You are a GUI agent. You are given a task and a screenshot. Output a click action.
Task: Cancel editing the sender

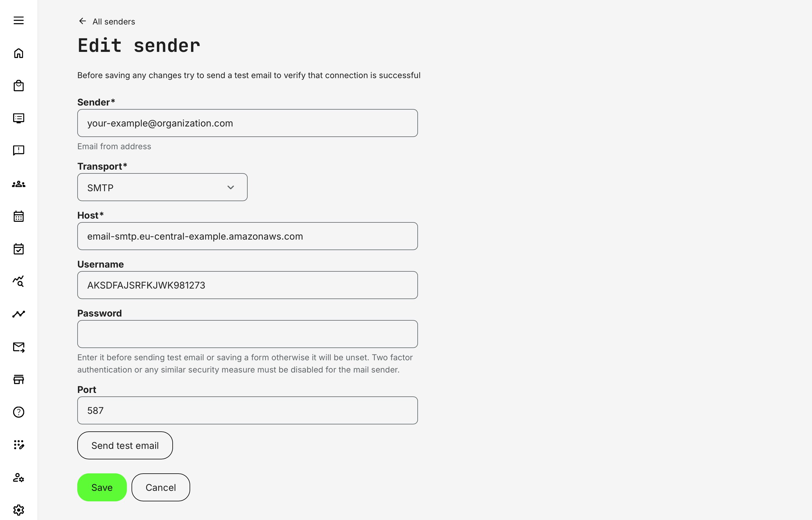click(160, 487)
